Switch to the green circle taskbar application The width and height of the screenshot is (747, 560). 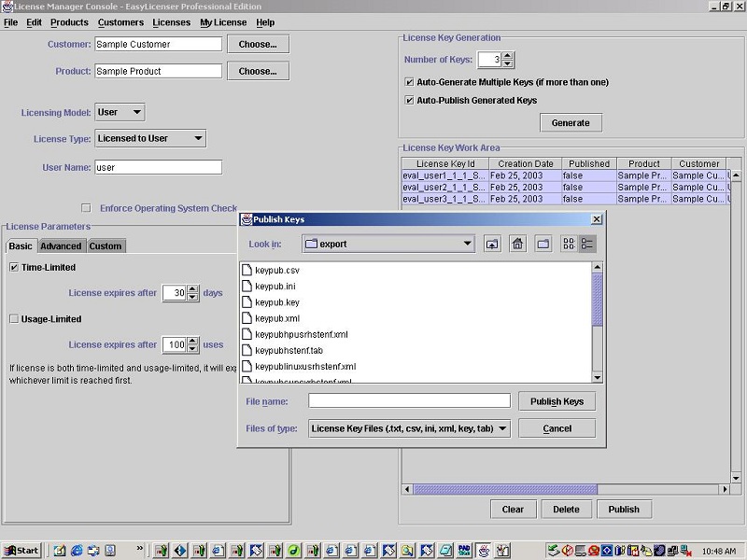click(x=293, y=551)
